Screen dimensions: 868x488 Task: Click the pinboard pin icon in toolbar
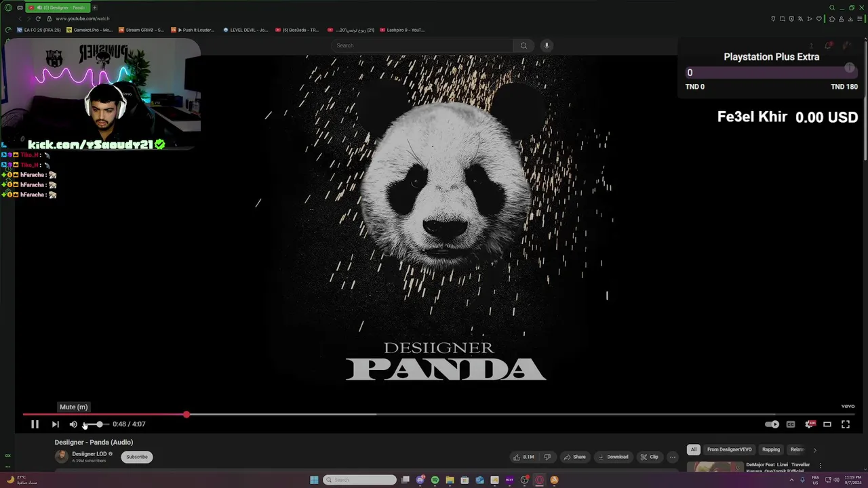pyautogui.click(x=773, y=18)
